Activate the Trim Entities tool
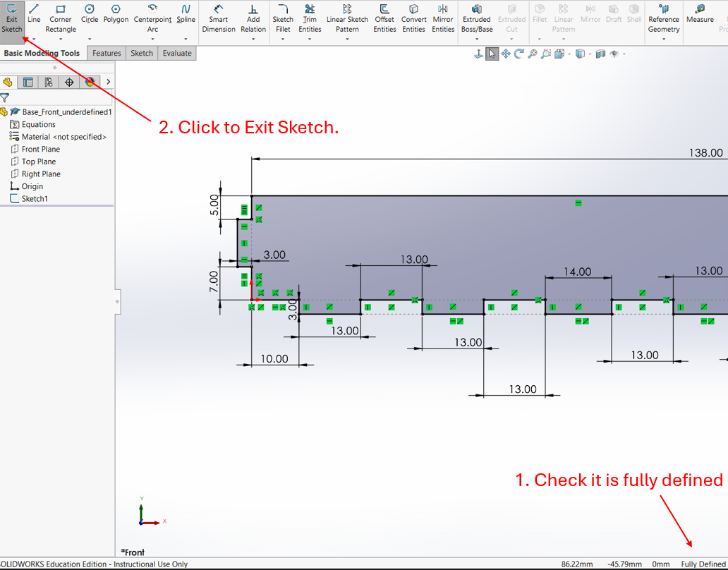728x570 pixels. (310, 19)
